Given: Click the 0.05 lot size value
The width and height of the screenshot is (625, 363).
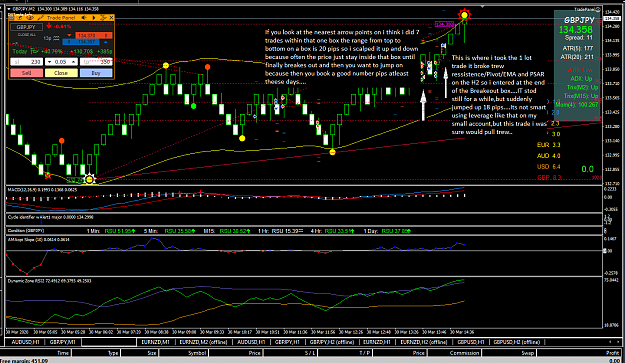Looking at the screenshot, I should tap(61, 62).
